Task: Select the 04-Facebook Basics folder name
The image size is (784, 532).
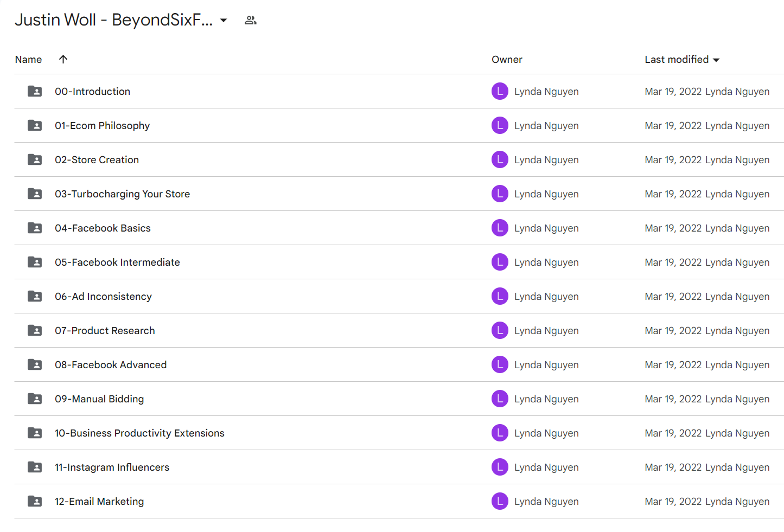Action: pos(103,228)
